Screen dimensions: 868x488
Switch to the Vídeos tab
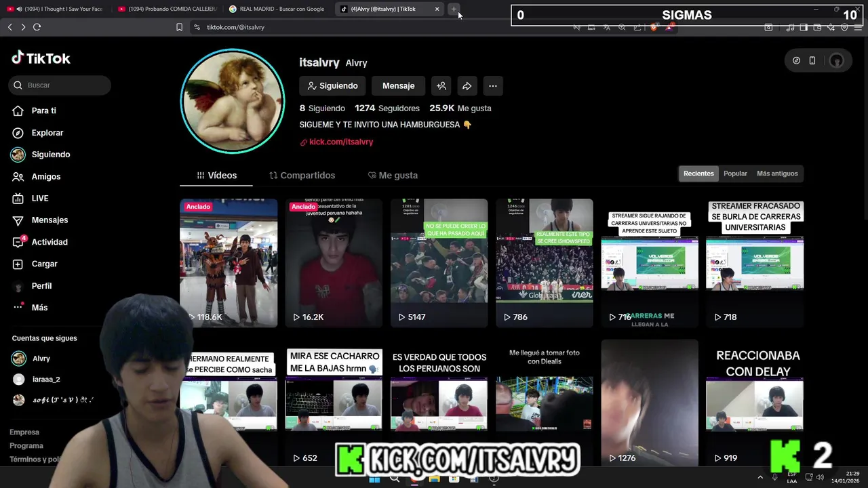click(216, 176)
